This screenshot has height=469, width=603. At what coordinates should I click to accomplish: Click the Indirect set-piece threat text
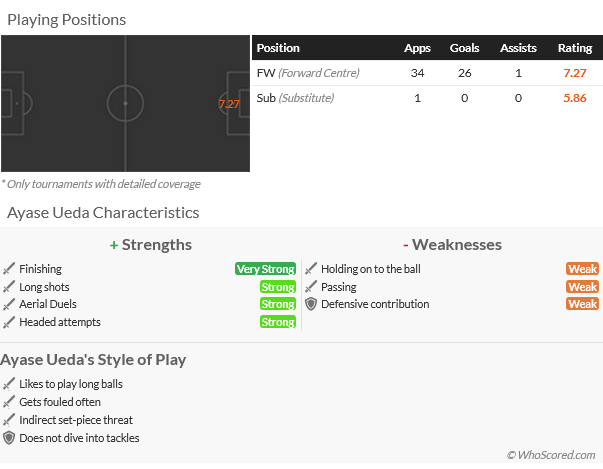[76, 420]
